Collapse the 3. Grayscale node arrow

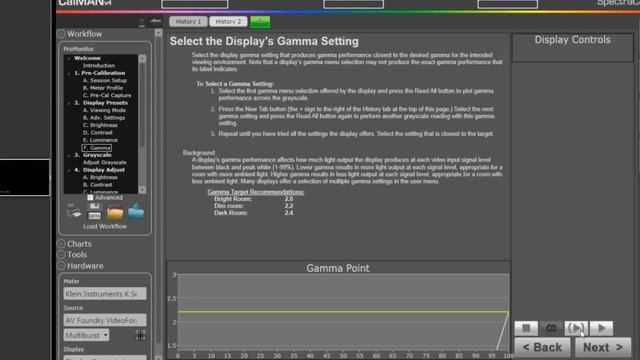[69, 156]
